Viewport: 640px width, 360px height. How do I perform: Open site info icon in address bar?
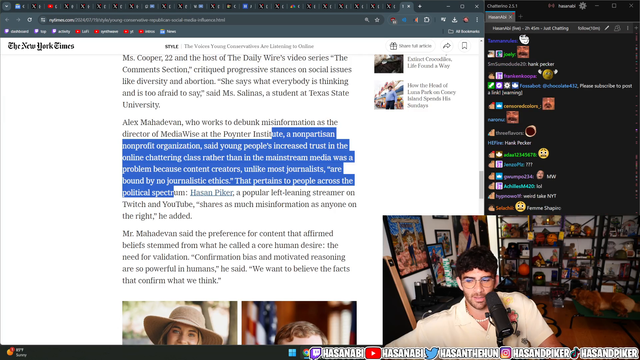tap(43, 20)
